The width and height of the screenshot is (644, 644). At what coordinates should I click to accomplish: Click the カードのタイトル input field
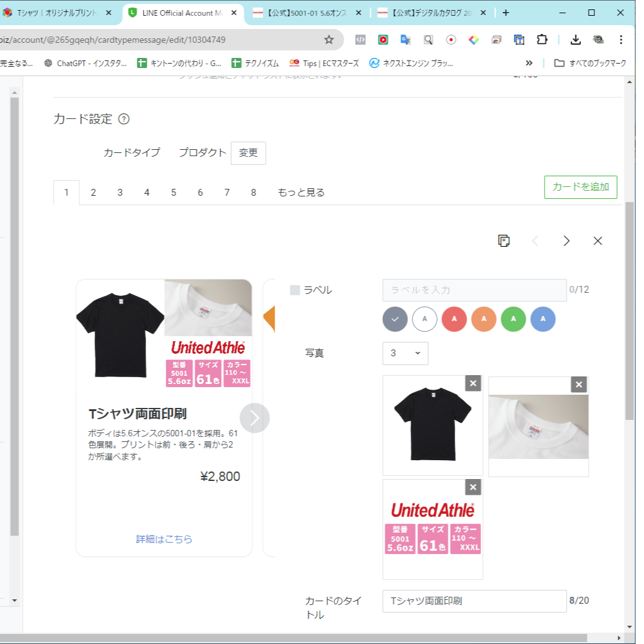pos(475,601)
